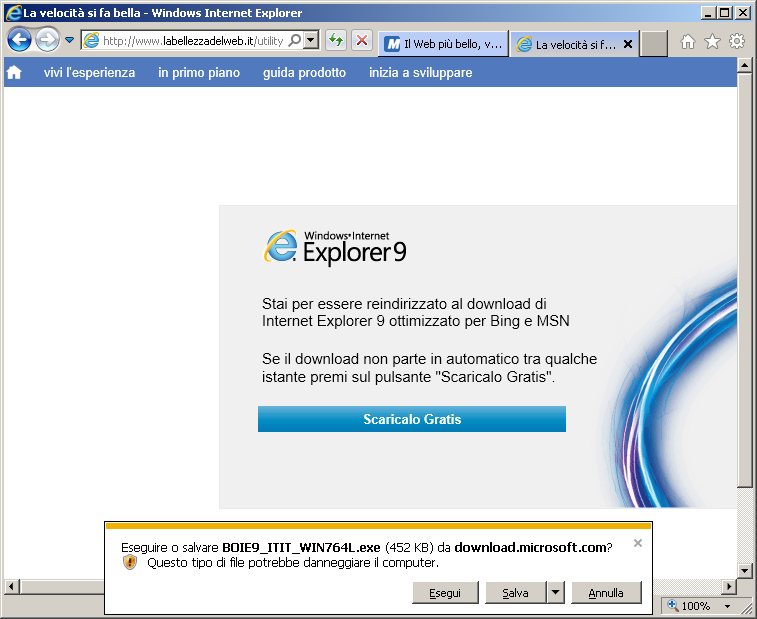Click 'Esegui' to run the file
Image resolution: width=757 pixels, height=619 pixels.
tap(445, 592)
